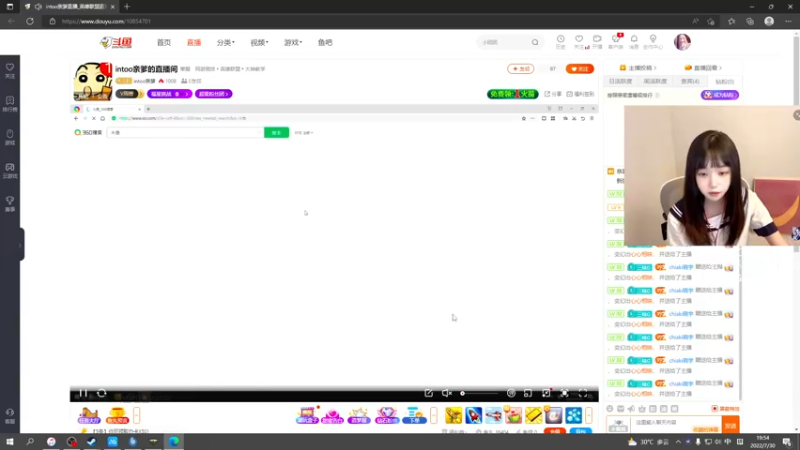Toggle web fullscreen mode in player

point(564,393)
